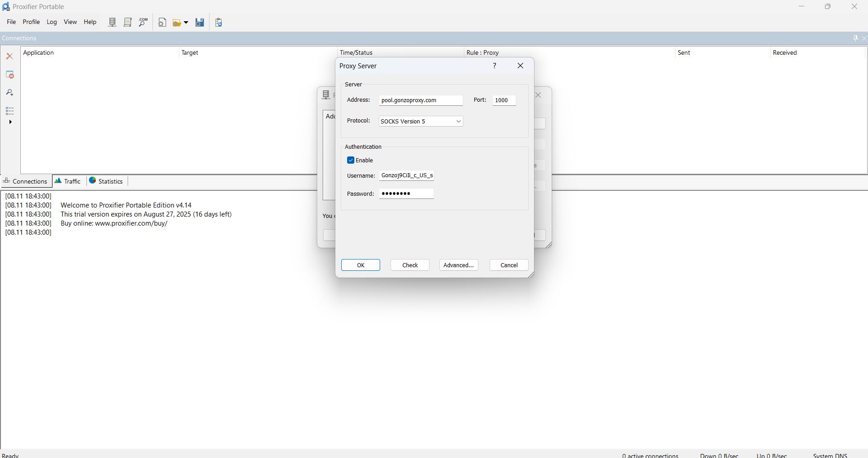Image resolution: width=868 pixels, height=458 pixels.
Task: Click the Cancel button
Action: click(x=509, y=265)
